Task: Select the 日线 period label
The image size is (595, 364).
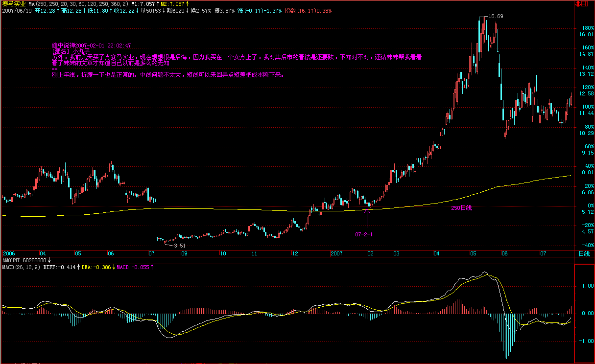Action: pos(584,253)
